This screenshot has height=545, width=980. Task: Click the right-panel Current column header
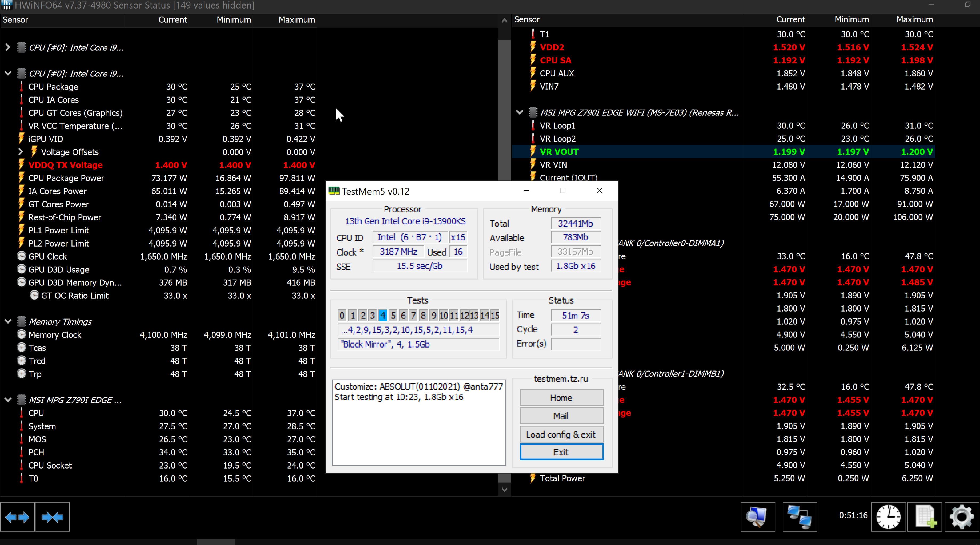[775, 19]
